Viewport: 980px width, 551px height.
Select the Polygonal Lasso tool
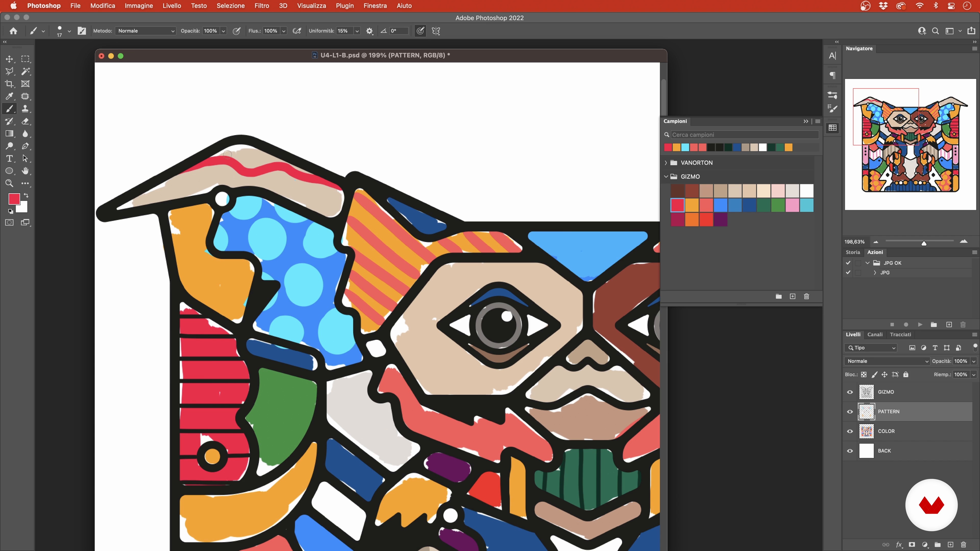(x=9, y=71)
